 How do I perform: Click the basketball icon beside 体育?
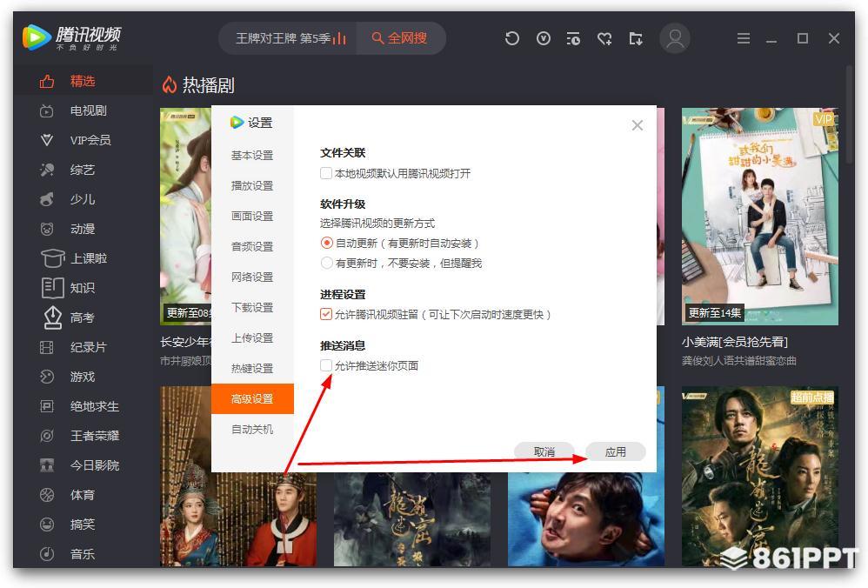(x=47, y=494)
